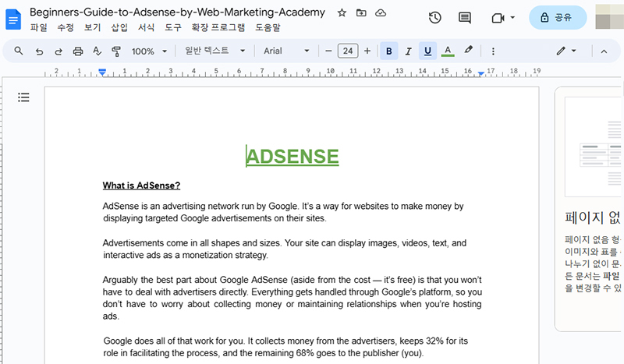Undo the last action
This screenshot has height=364, width=624.
[x=39, y=51]
